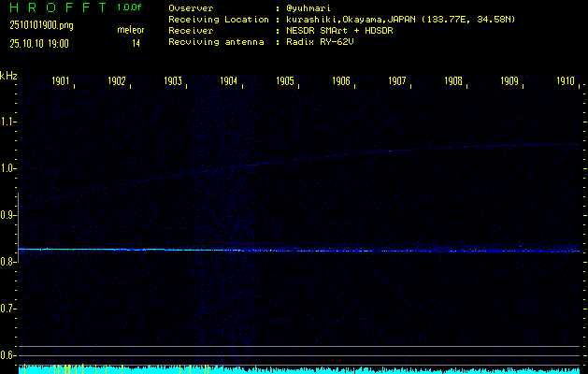Click the 1907 time marker

[x=397, y=81]
